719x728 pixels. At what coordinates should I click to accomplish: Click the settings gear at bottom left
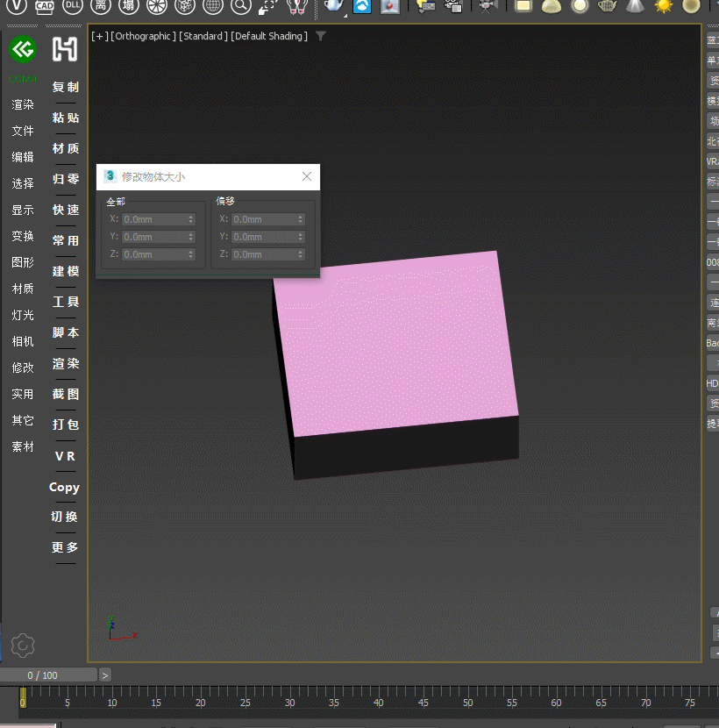pyautogui.click(x=22, y=646)
